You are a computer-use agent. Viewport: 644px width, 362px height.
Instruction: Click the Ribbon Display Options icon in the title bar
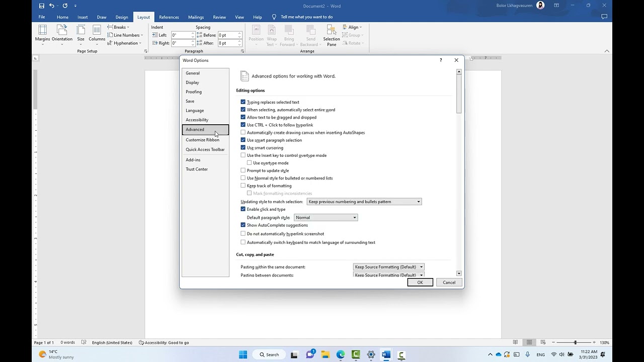click(556, 6)
